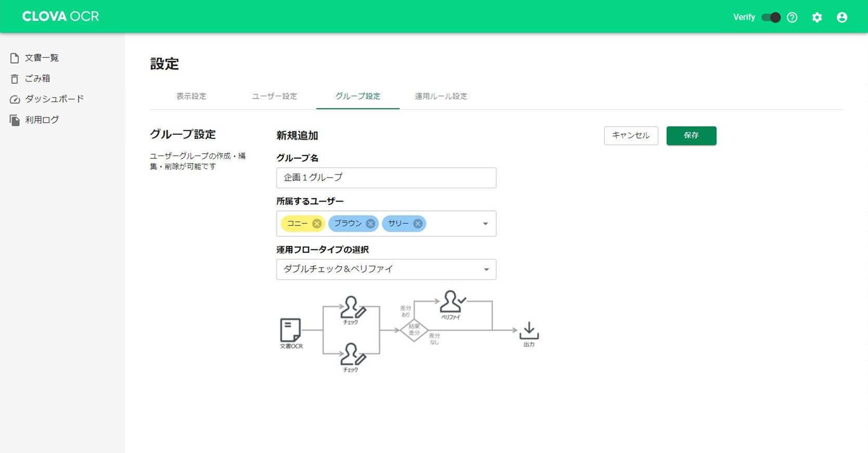Screen dimensions: 868x453
Task: Expand the 所属するユーザー dropdown arrow
Action: (x=485, y=224)
